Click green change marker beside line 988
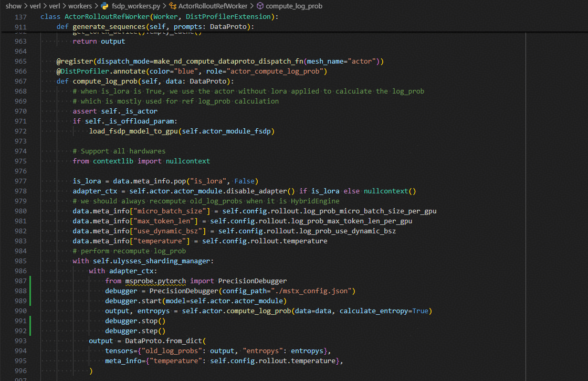The height and width of the screenshot is (381, 588). click(x=30, y=291)
